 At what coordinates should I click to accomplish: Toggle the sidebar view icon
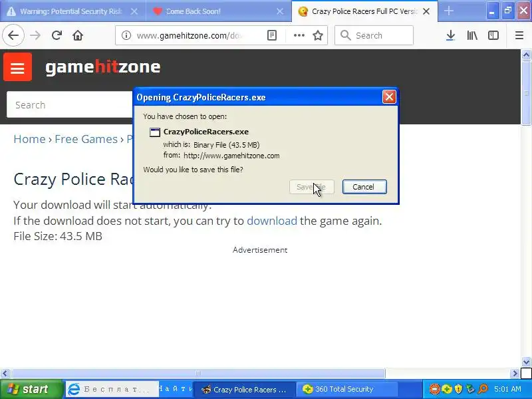coord(493,35)
